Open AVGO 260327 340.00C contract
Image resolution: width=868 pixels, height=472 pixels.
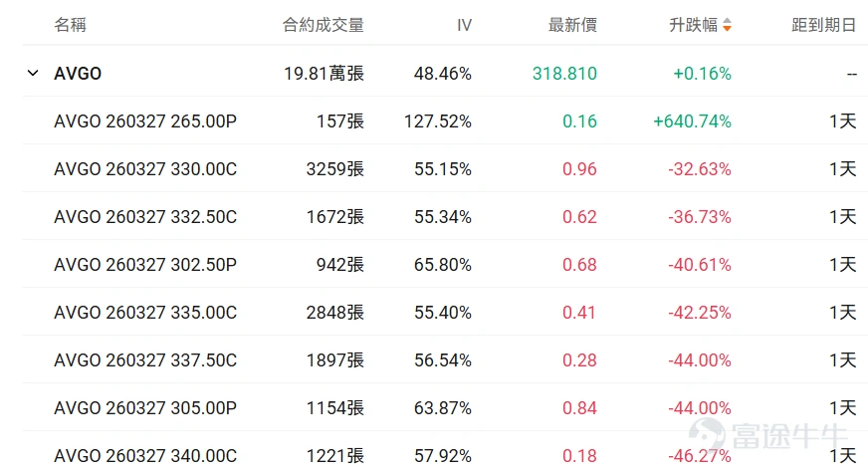[145, 456]
